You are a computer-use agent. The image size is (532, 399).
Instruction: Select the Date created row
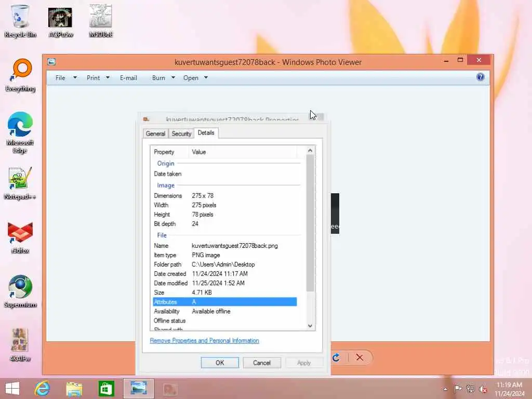pyautogui.click(x=224, y=274)
